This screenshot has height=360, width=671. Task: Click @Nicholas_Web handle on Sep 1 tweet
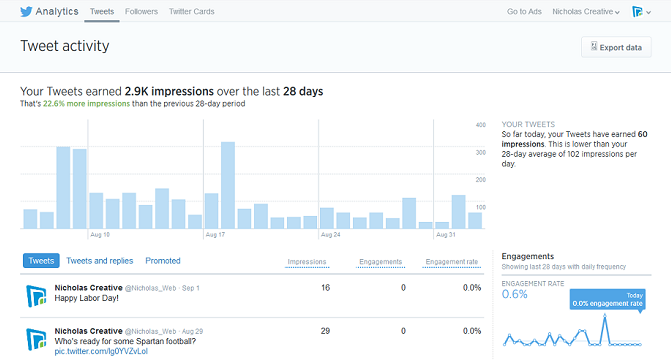click(x=150, y=288)
